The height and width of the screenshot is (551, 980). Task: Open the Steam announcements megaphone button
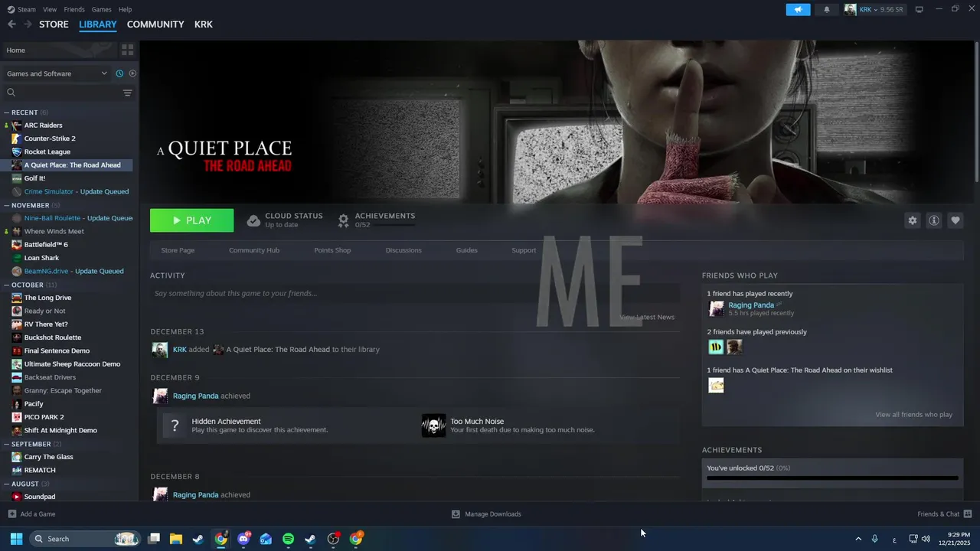(x=798, y=9)
